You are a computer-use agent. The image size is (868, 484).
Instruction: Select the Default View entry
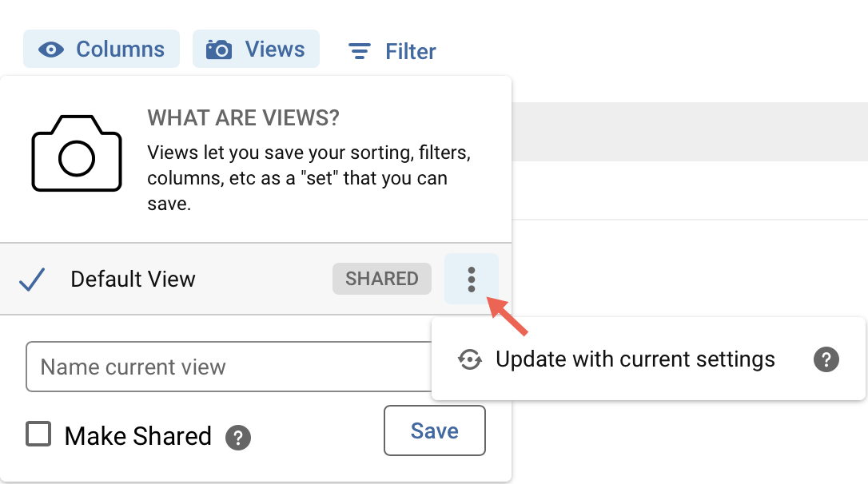tap(133, 279)
